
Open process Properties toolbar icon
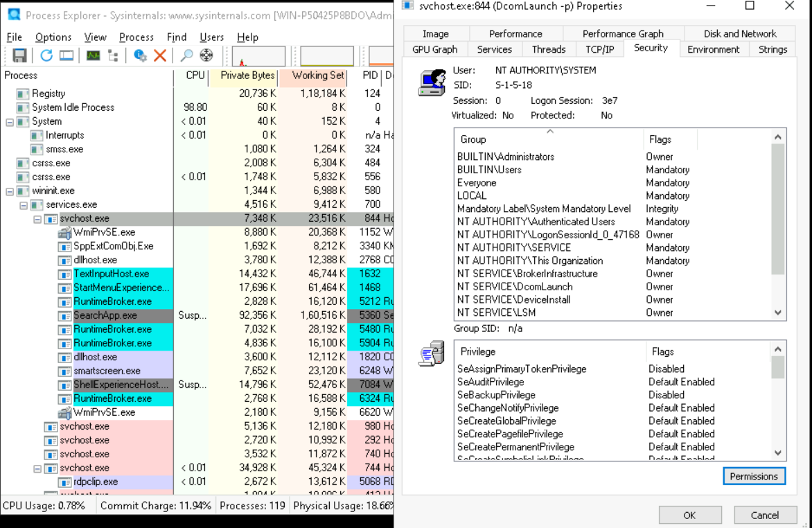(140, 55)
